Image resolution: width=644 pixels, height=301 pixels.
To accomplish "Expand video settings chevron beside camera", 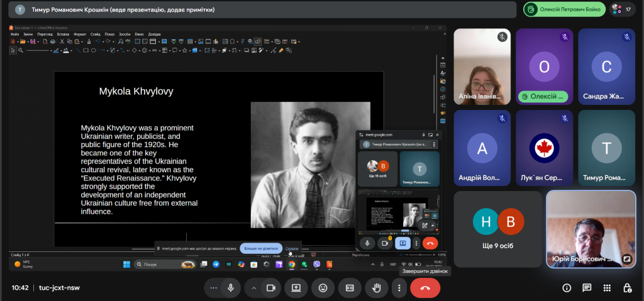I will tap(254, 288).
